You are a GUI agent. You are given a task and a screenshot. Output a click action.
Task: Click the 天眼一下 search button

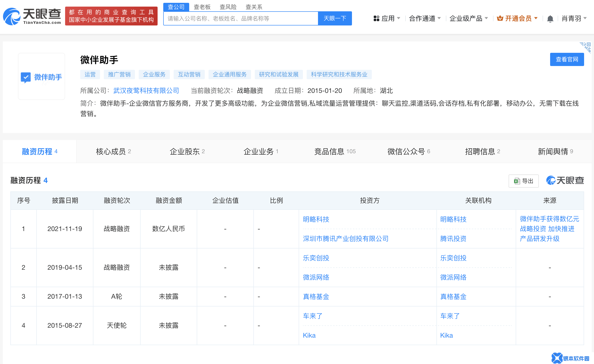335,18
